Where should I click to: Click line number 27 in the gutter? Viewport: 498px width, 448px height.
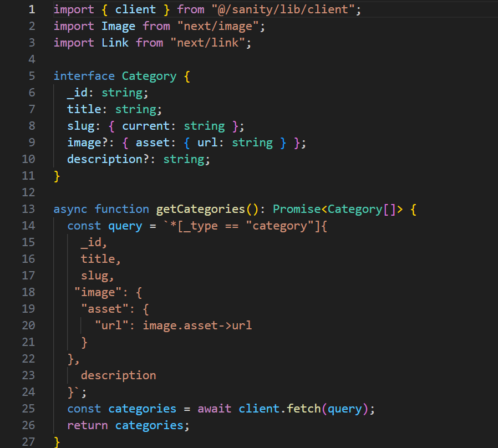pyautogui.click(x=28, y=441)
